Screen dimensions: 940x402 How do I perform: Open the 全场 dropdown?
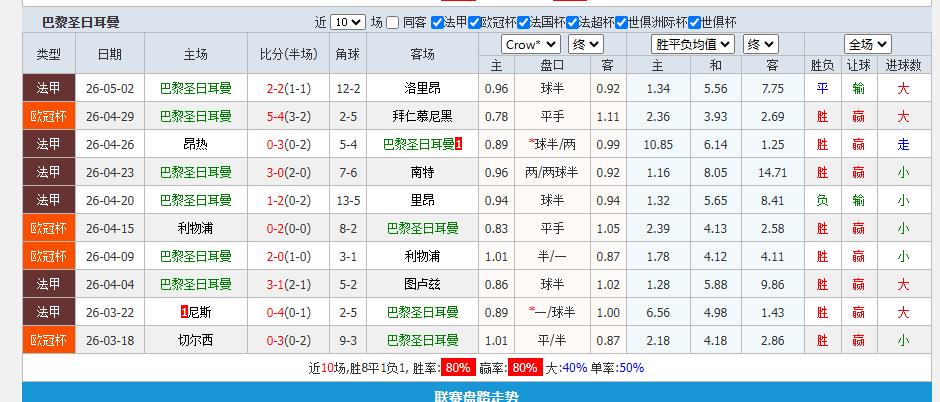pos(867,44)
